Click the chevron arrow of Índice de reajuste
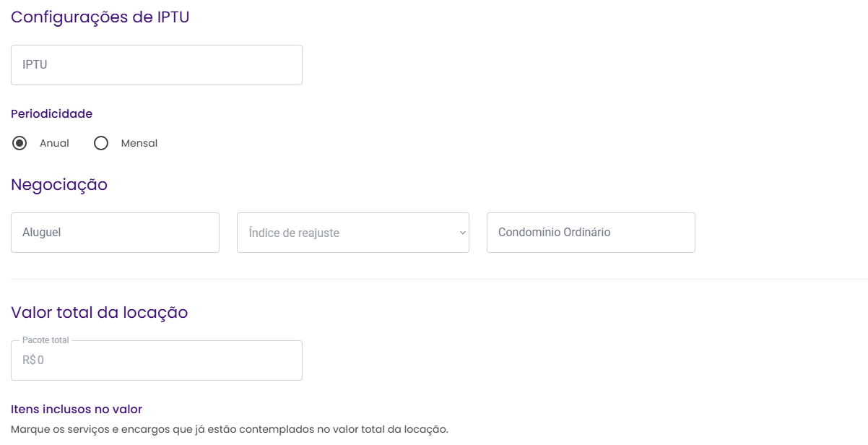The image size is (868, 445). pos(463,233)
